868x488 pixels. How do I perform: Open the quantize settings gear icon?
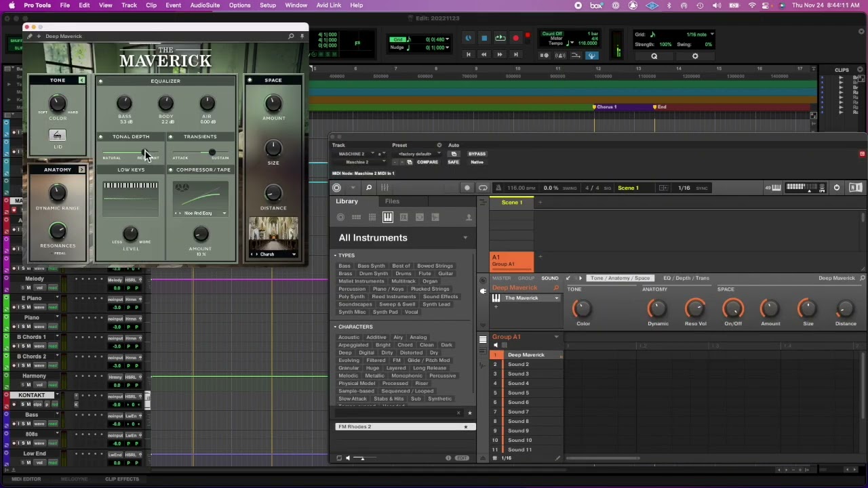[694, 56]
